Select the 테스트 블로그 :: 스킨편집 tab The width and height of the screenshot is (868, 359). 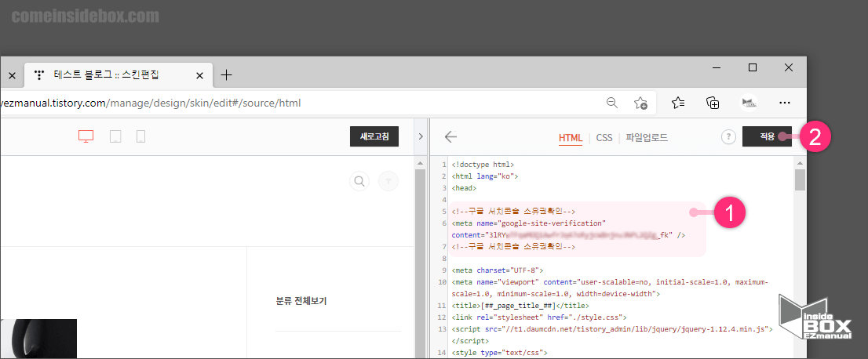point(118,75)
